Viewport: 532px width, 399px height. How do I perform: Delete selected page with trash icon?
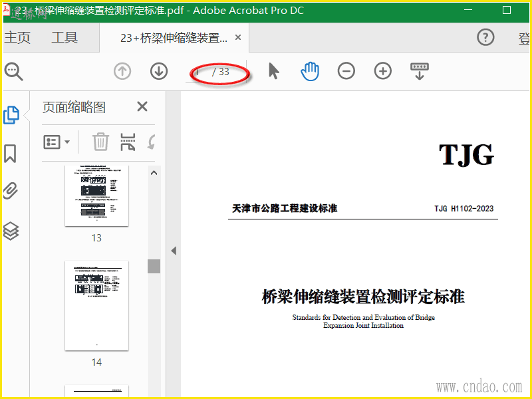point(101,142)
